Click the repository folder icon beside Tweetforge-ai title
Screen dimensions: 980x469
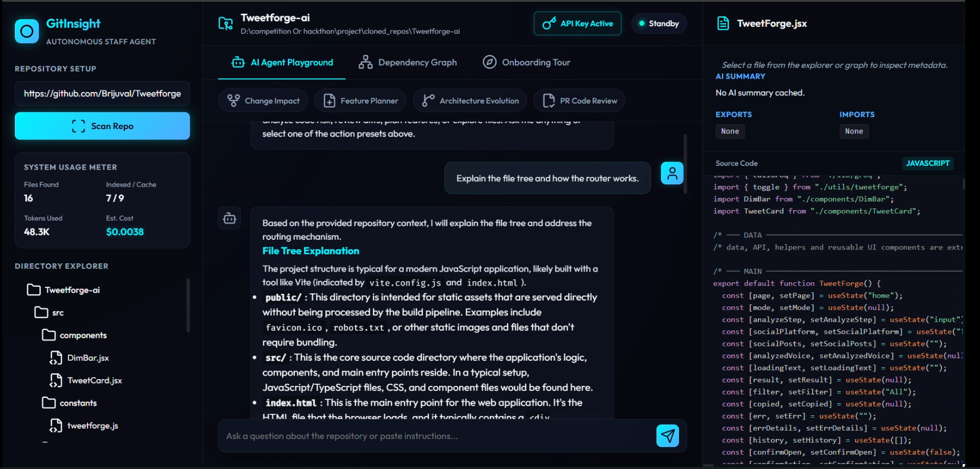[x=225, y=24]
